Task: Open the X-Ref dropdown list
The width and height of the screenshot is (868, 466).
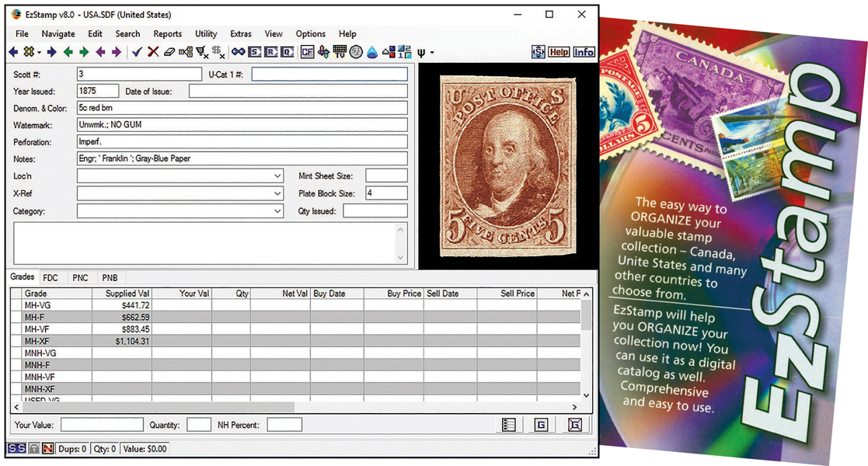Action: tap(278, 193)
